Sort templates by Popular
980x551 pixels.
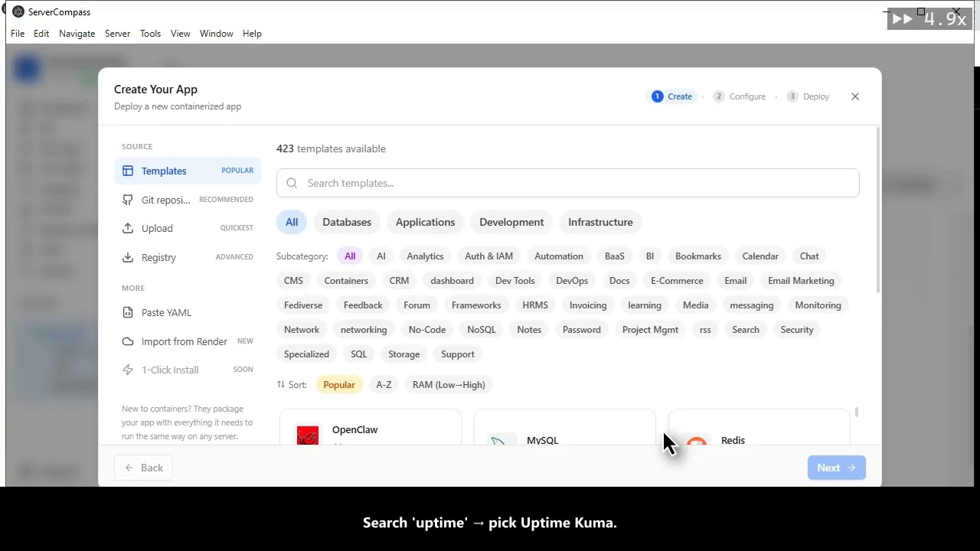339,385
